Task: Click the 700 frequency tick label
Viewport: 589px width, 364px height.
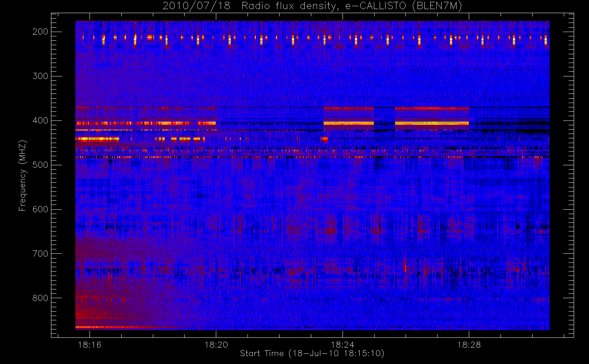Action: (x=40, y=254)
